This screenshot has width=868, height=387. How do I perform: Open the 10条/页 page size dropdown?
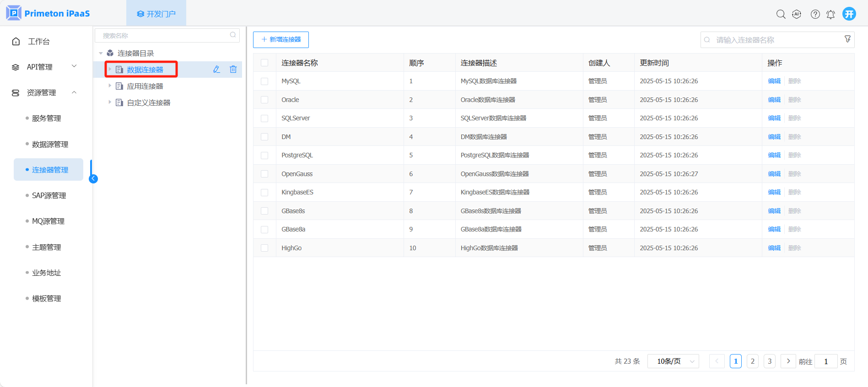pos(673,361)
